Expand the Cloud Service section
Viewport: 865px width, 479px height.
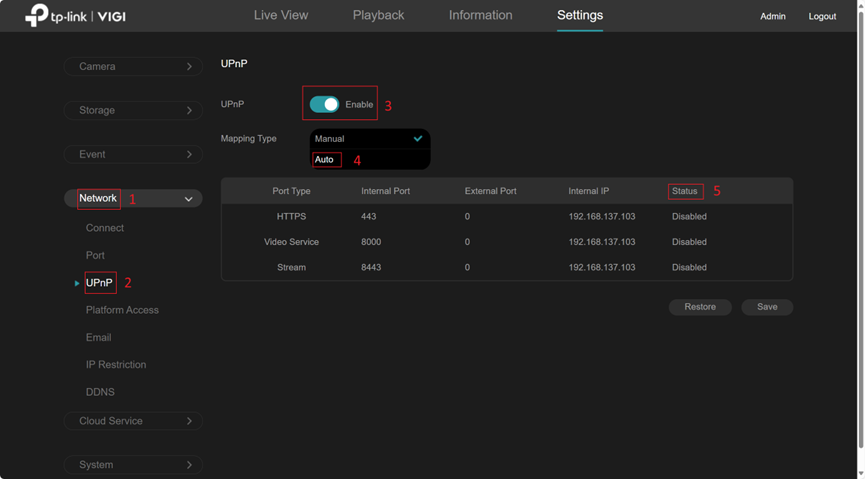pyautogui.click(x=134, y=421)
